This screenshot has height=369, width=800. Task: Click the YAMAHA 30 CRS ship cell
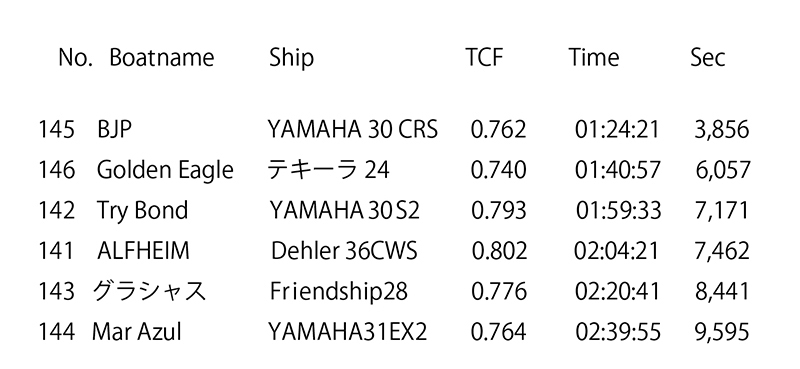(353, 130)
